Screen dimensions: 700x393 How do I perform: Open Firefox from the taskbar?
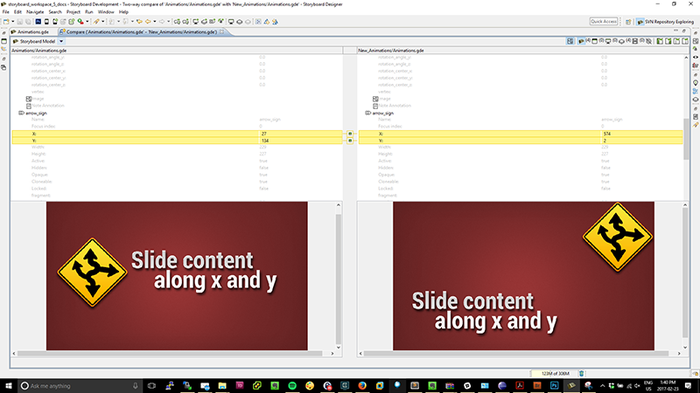coord(362,385)
